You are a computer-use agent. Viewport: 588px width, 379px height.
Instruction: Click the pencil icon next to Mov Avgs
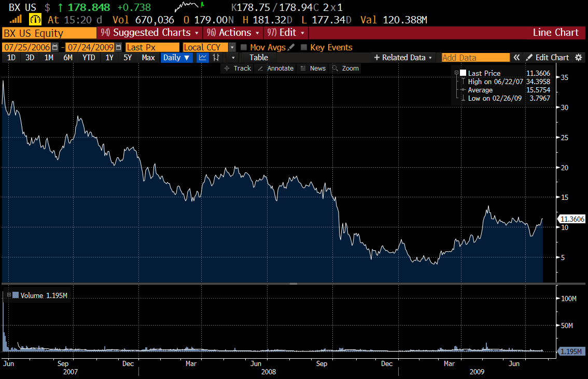click(x=291, y=47)
